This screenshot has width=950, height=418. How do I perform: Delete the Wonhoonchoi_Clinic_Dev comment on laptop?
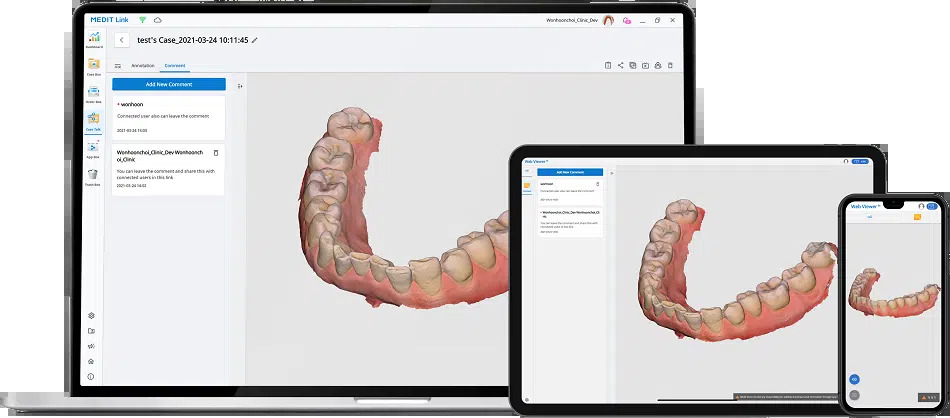[216, 153]
